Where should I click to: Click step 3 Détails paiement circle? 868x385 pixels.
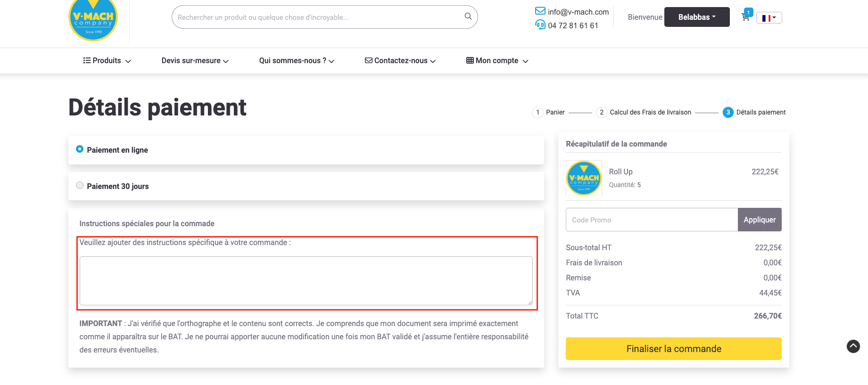[x=728, y=112]
